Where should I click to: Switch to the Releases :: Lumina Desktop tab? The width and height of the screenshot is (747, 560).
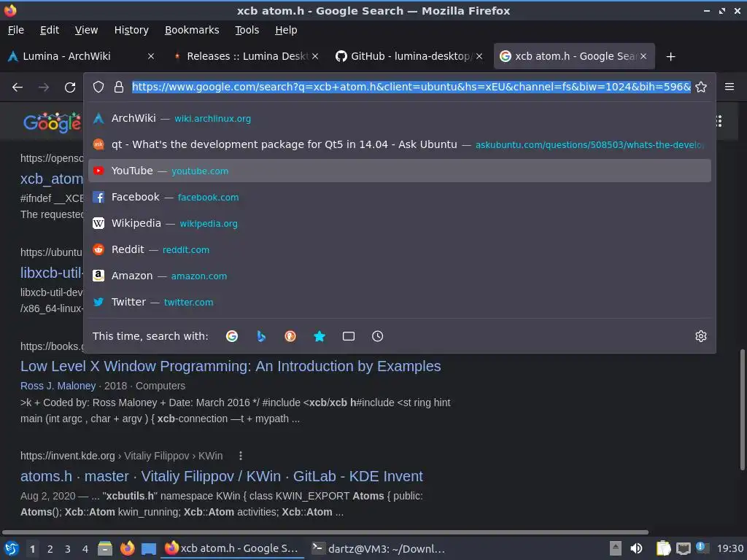[x=245, y=56]
